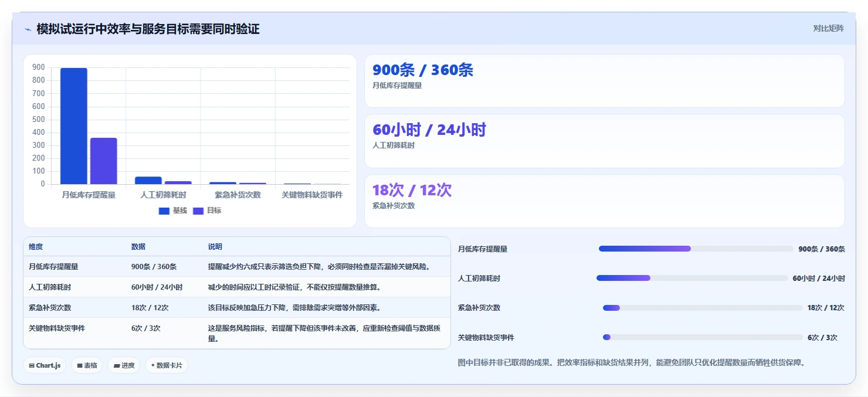The image size is (868, 397).
Task: Click the 目标 bar for 月低库存提醒量
Action: click(104, 161)
